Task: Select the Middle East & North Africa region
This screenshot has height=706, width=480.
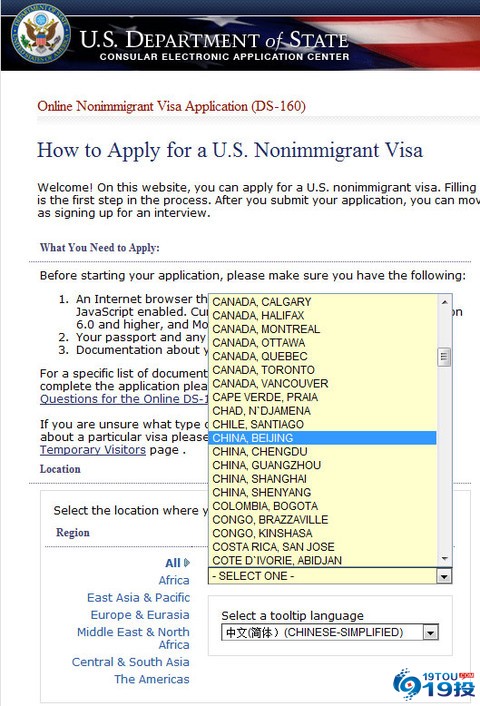Action: point(133,638)
